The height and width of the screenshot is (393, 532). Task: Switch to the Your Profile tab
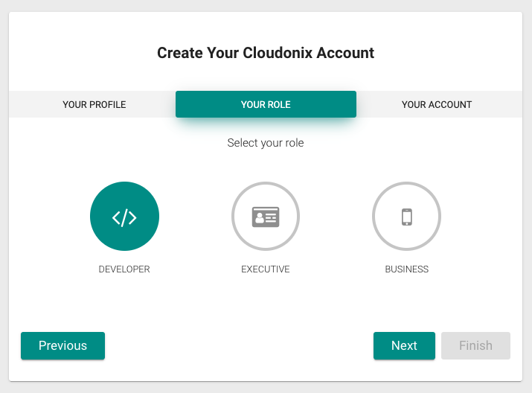coord(94,105)
